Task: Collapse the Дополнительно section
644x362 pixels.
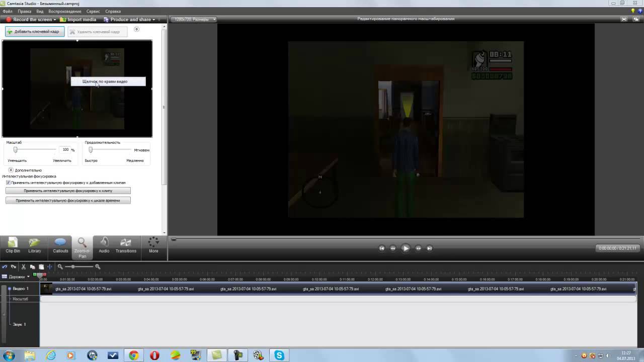Action: tap(11, 170)
